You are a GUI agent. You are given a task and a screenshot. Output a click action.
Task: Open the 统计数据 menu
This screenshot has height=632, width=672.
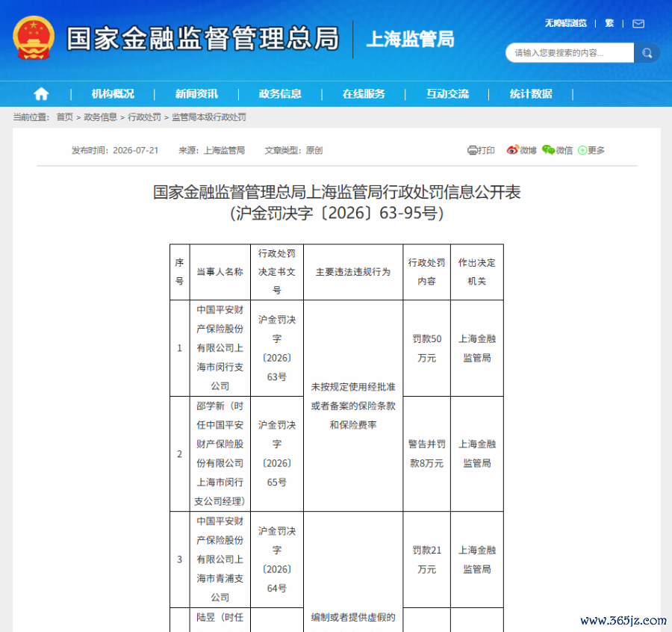[531, 93]
